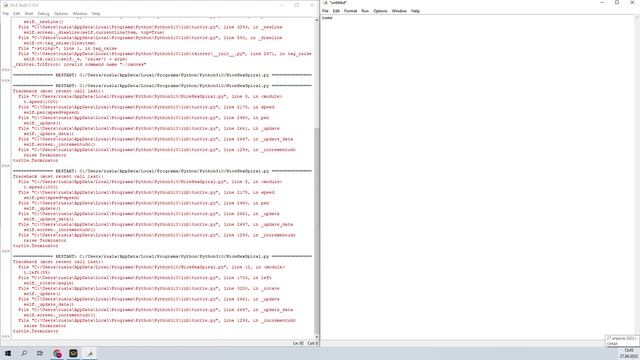The image size is (640, 360).
Task: Click 'self._newline()' line at shell top
Action: coord(44,22)
